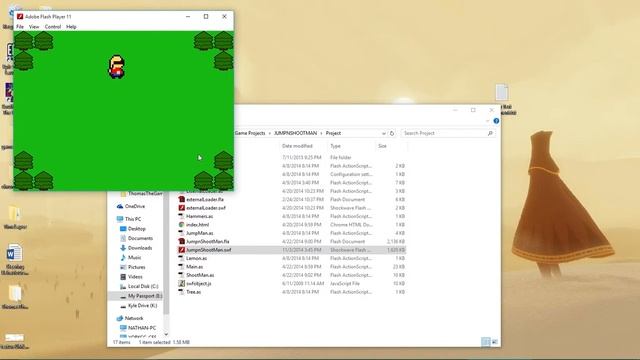Click the Hammers.as file icon
The image size is (640, 360).
point(182,216)
